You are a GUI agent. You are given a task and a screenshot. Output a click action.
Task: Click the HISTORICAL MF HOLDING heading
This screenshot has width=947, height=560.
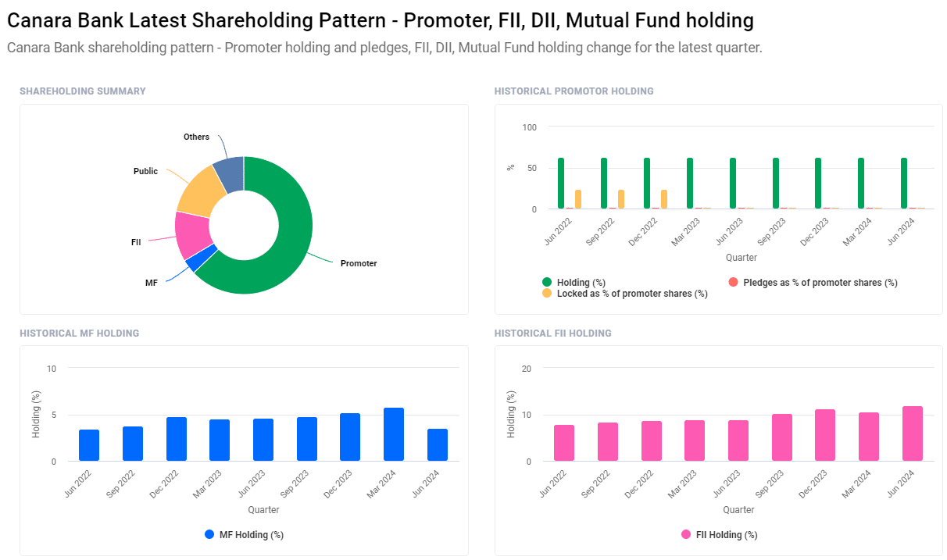click(80, 334)
